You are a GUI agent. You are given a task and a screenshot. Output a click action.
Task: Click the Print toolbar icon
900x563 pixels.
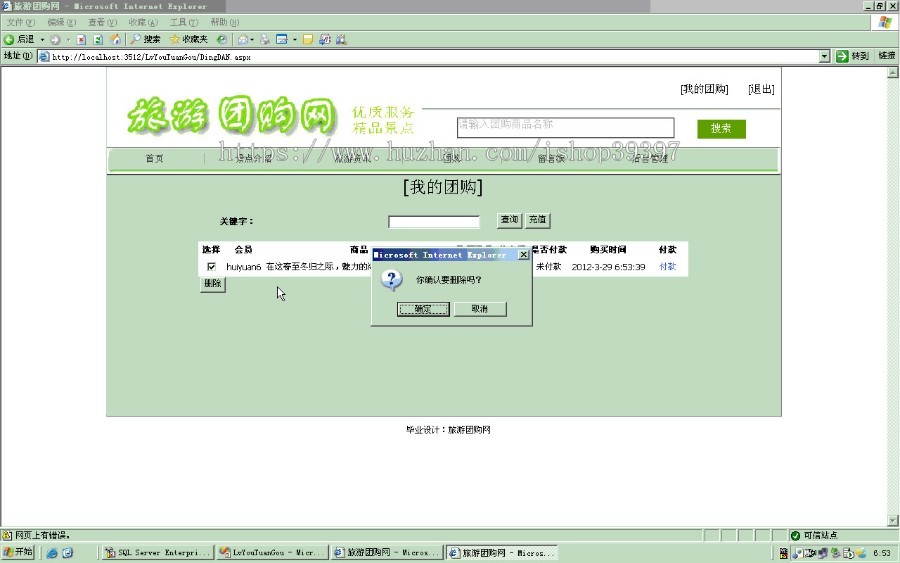(265, 40)
